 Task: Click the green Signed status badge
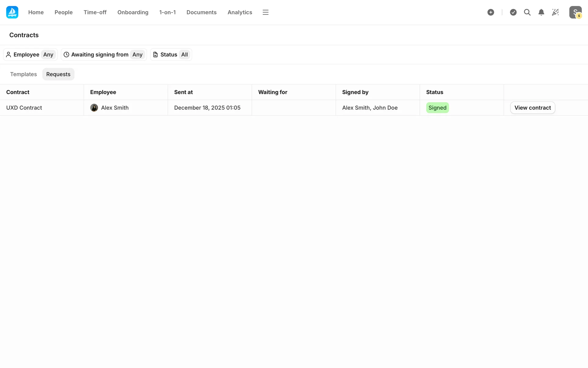437,108
